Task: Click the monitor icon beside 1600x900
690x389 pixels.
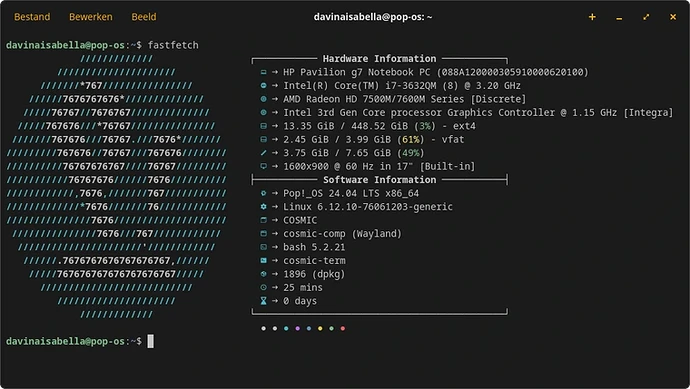Action: (263, 166)
